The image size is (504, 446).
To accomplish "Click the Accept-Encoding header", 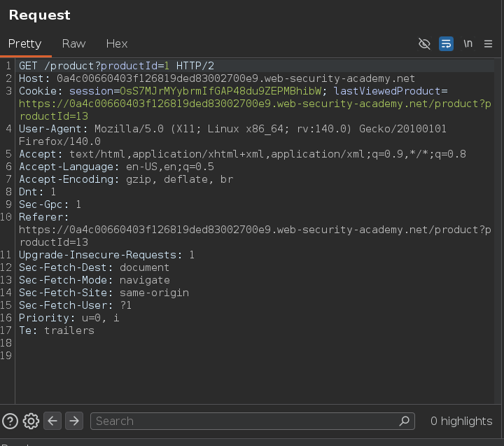I will coord(126,179).
